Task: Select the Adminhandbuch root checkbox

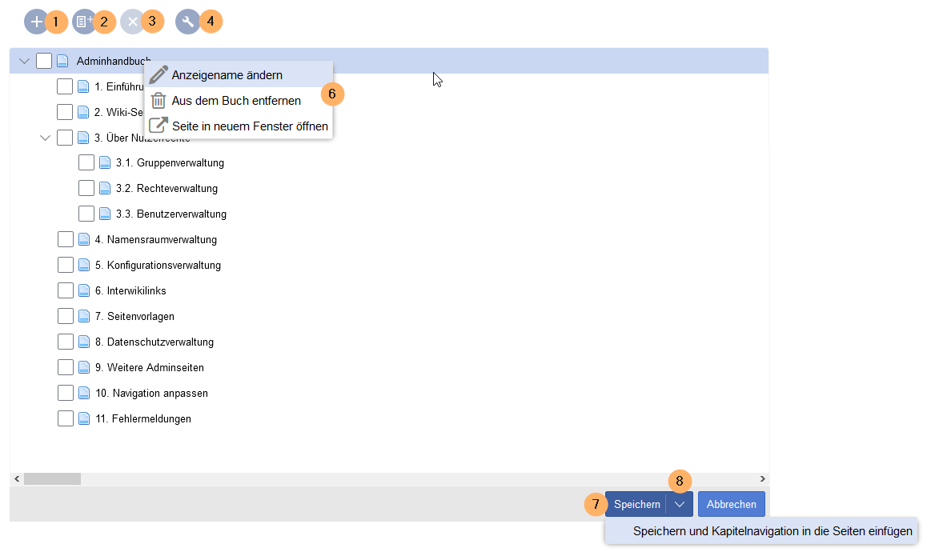Action: pos(44,61)
